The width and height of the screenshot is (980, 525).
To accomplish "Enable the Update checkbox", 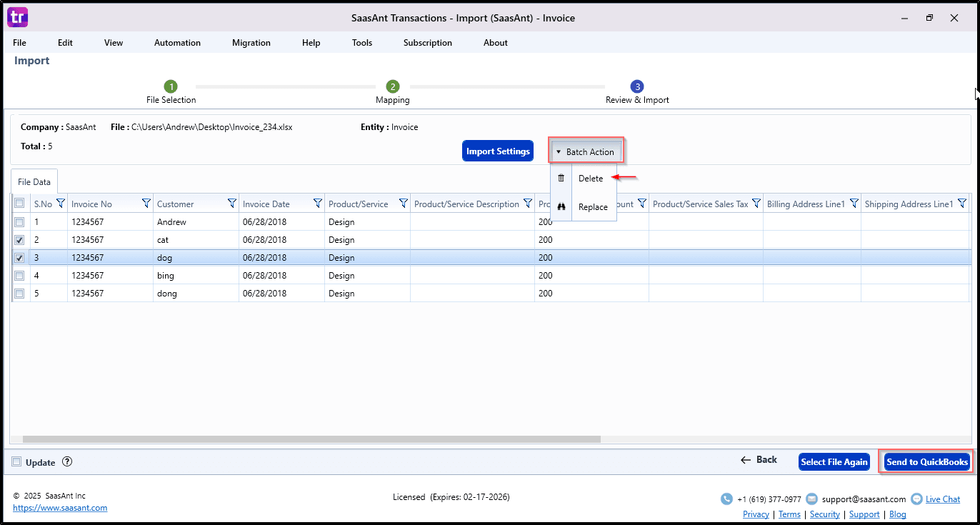I will tap(16, 462).
